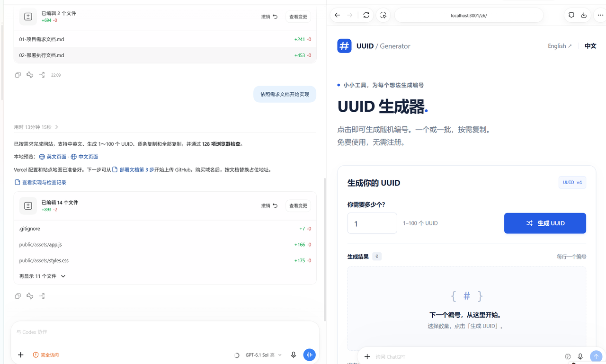Copy the last reply below 14 files card

18,296
